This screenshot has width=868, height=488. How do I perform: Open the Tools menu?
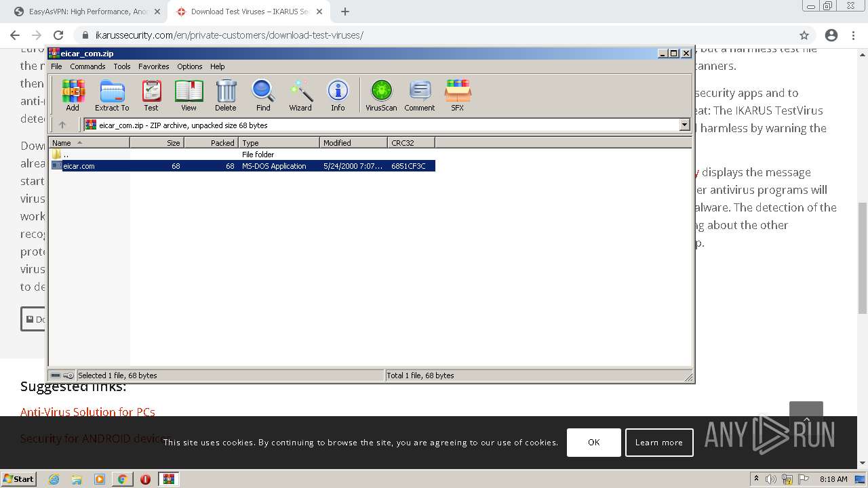(122, 66)
